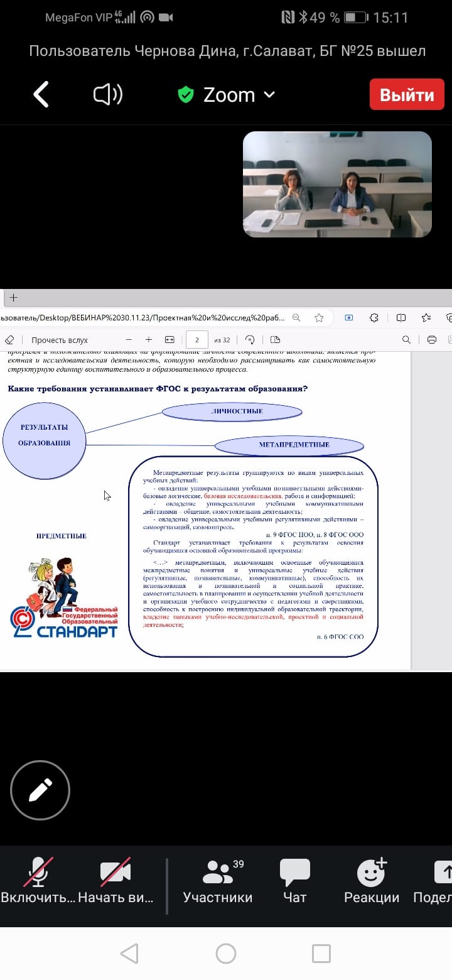Click the browser new tab plus button
This screenshot has width=452, height=980.
tap(13, 298)
